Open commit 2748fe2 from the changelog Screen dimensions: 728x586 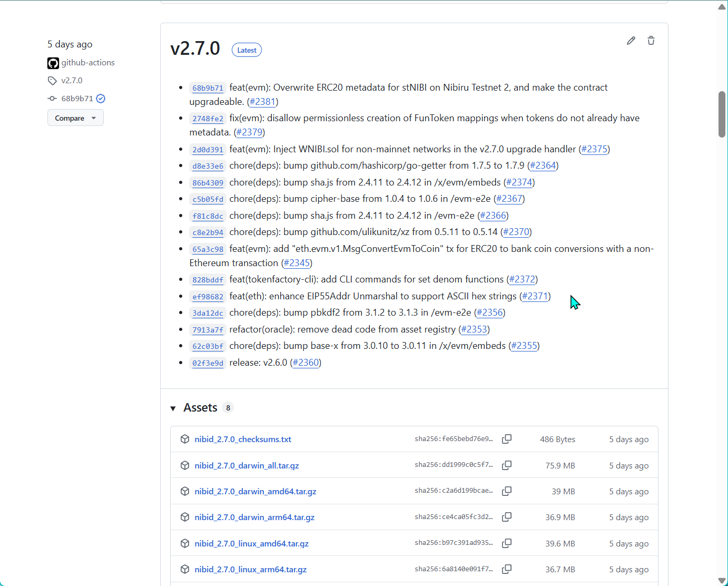[x=208, y=119]
